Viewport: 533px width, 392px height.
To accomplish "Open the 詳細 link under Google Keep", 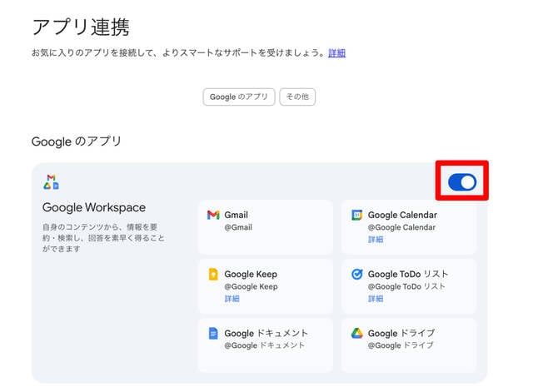I will point(232,298).
